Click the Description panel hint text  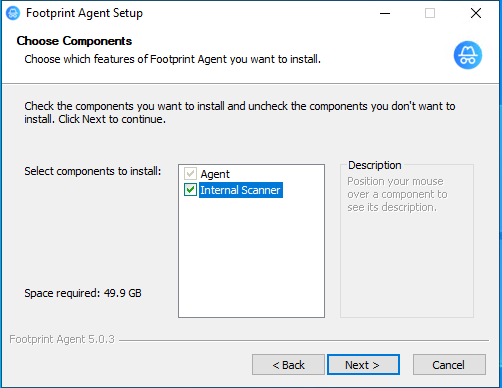click(x=397, y=194)
